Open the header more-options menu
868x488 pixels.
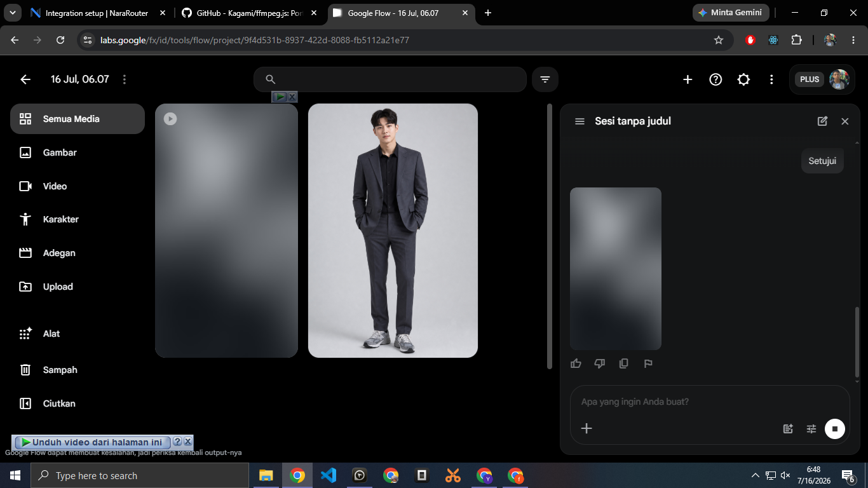(771, 79)
